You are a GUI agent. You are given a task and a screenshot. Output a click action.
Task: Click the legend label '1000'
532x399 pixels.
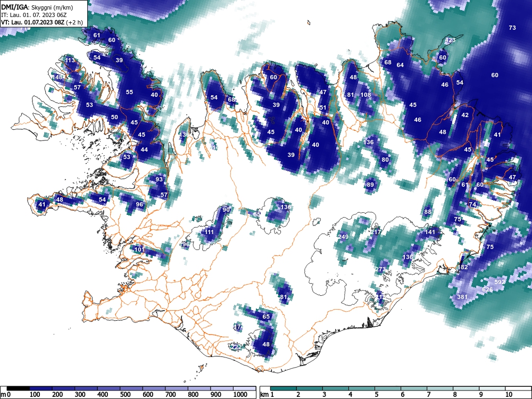240,394
